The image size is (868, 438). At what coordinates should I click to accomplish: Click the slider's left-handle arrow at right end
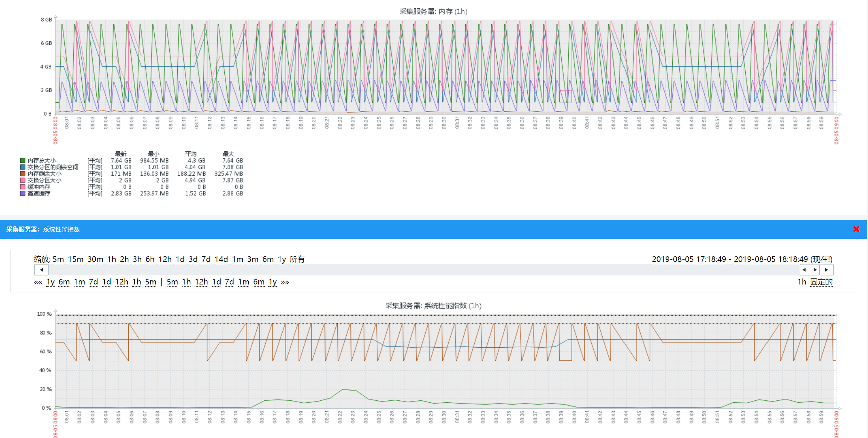click(804, 270)
